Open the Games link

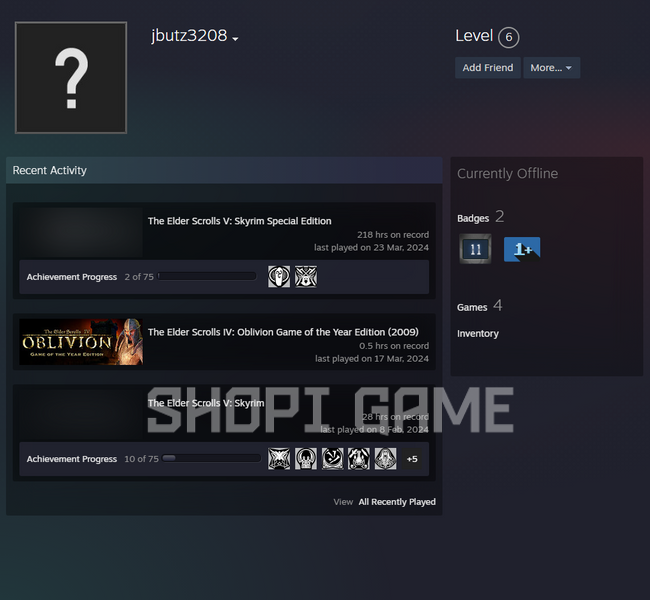click(x=472, y=307)
